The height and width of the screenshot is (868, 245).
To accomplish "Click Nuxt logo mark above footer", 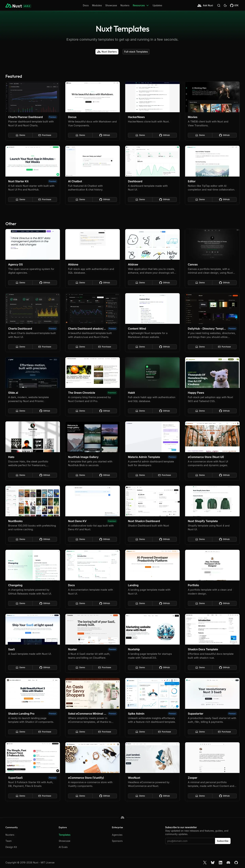I will [122, 817].
